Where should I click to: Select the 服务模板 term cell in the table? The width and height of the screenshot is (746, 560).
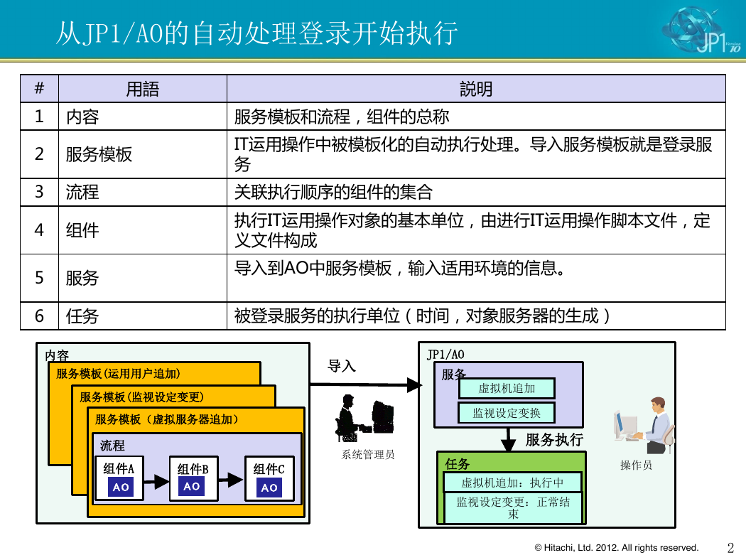[x=142, y=154]
